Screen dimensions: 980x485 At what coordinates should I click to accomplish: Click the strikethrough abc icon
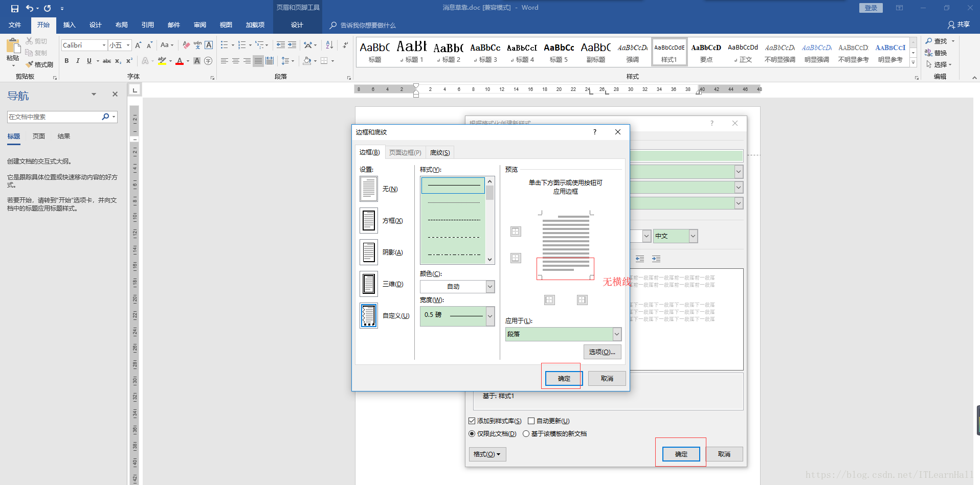click(107, 61)
